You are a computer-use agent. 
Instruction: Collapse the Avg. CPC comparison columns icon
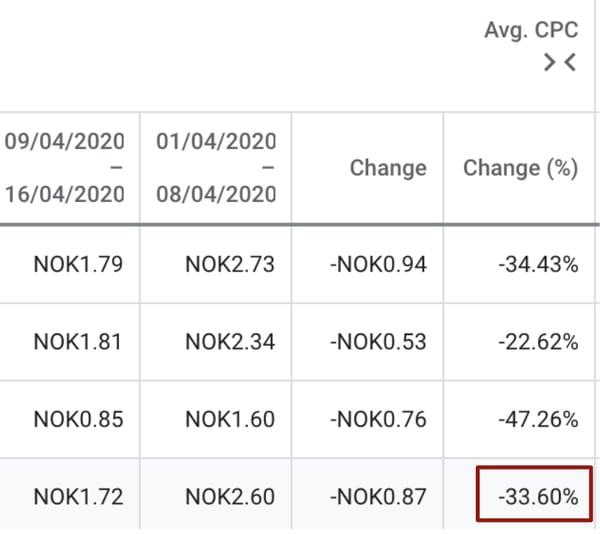pos(560,62)
